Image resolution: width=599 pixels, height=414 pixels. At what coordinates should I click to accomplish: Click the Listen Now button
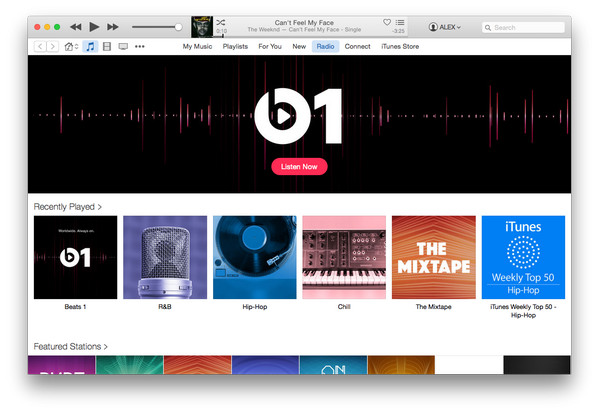point(299,167)
